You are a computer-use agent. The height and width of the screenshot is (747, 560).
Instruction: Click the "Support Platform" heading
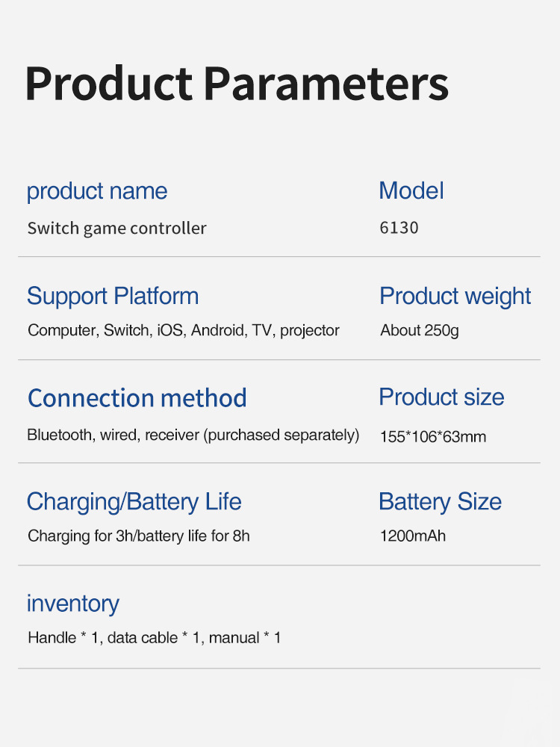tap(113, 296)
